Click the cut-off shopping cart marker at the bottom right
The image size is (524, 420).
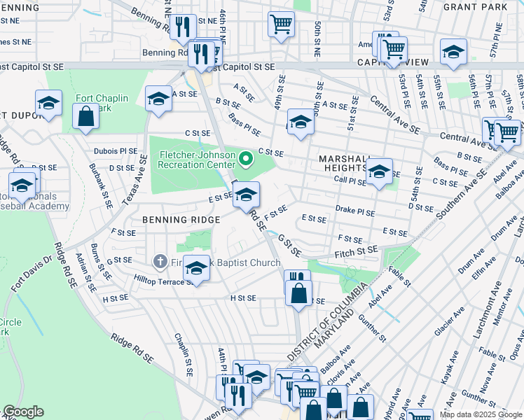pos(420,414)
